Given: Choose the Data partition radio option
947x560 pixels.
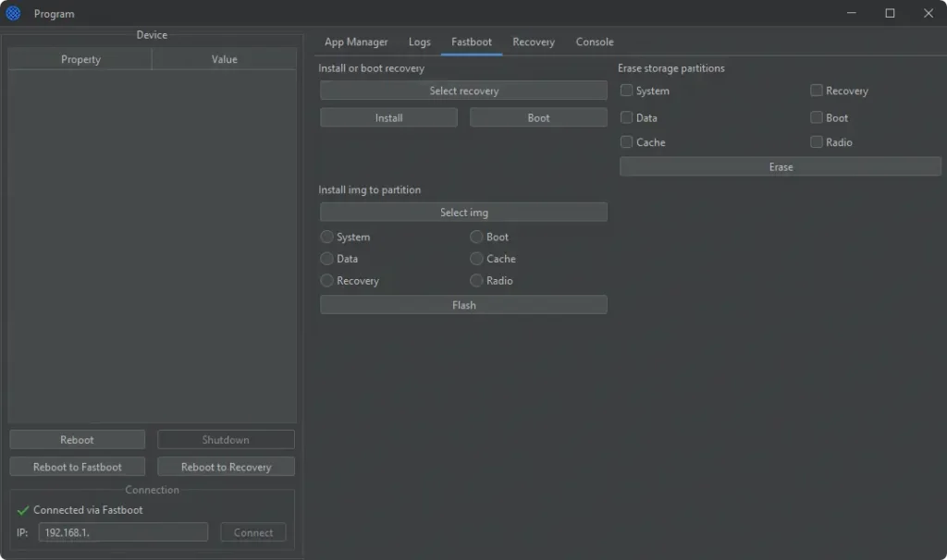Looking at the screenshot, I should point(326,259).
